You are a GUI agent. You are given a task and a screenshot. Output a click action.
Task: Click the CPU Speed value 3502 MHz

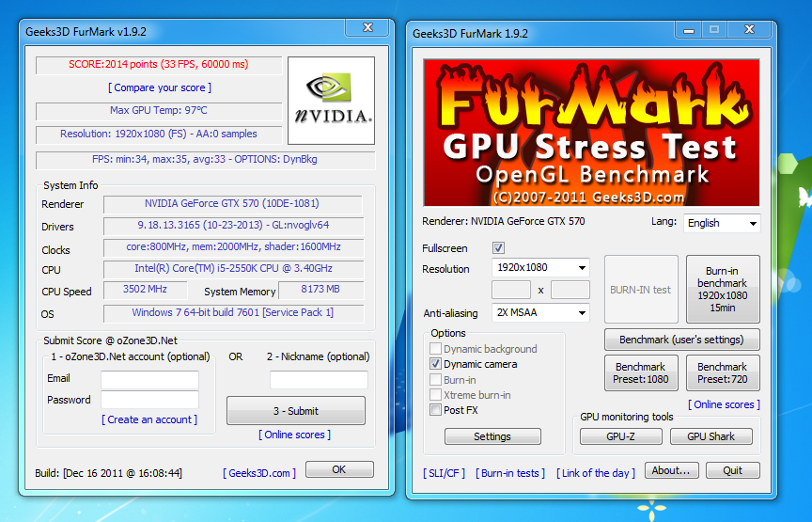click(145, 290)
